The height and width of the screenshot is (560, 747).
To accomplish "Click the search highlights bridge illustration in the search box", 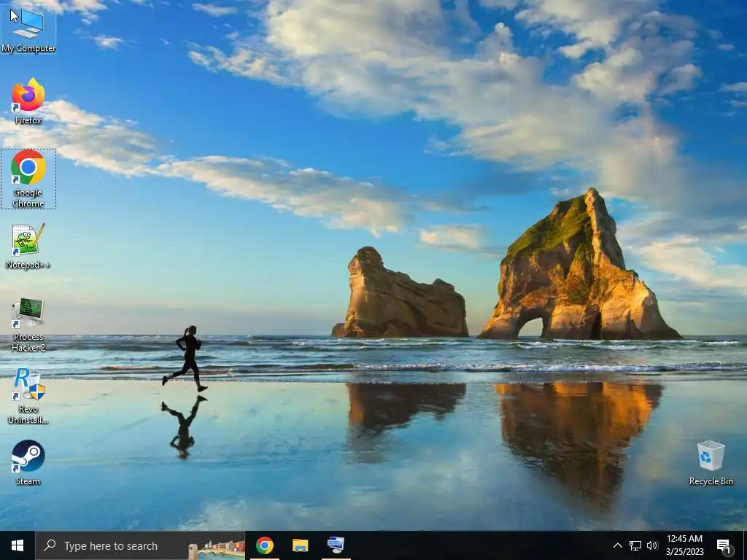I will point(217,549).
